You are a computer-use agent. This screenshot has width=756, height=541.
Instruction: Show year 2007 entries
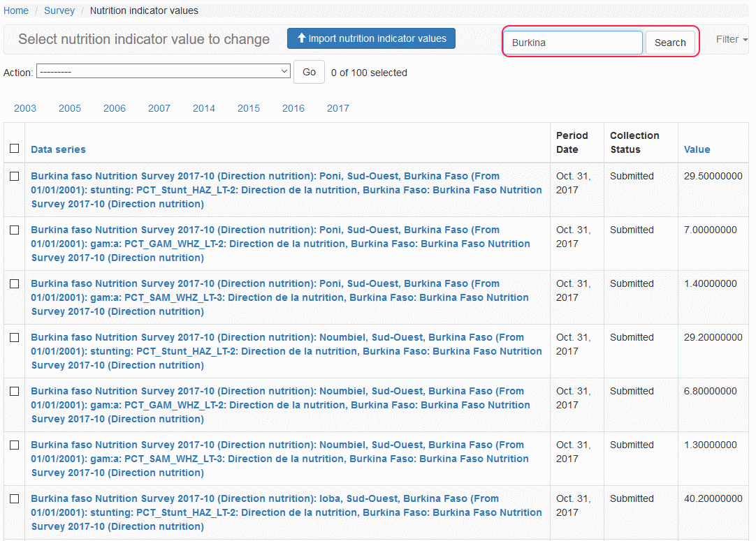[x=159, y=108]
